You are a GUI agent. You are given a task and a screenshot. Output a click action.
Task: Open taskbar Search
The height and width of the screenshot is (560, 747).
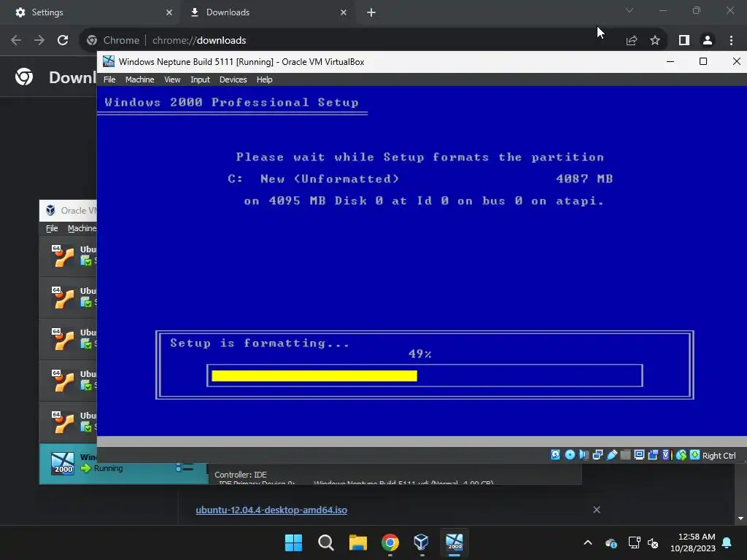[x=326, y=542]
